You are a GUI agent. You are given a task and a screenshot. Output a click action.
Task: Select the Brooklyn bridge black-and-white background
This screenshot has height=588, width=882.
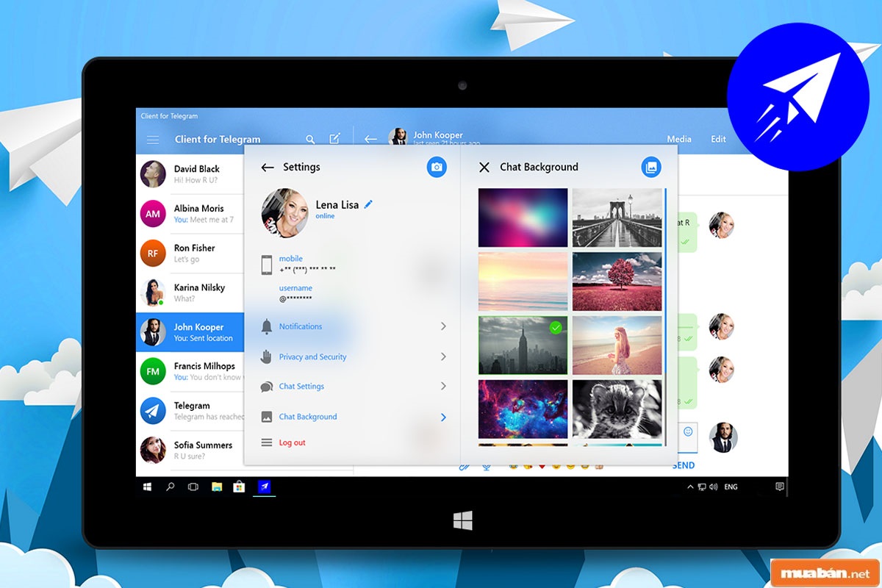(617, 218)
